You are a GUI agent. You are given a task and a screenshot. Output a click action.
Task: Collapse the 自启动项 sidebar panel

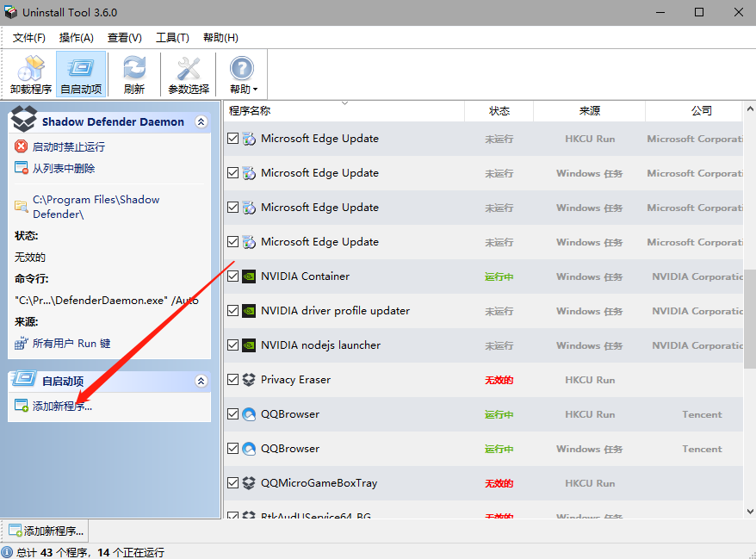[x=201, y=381]
